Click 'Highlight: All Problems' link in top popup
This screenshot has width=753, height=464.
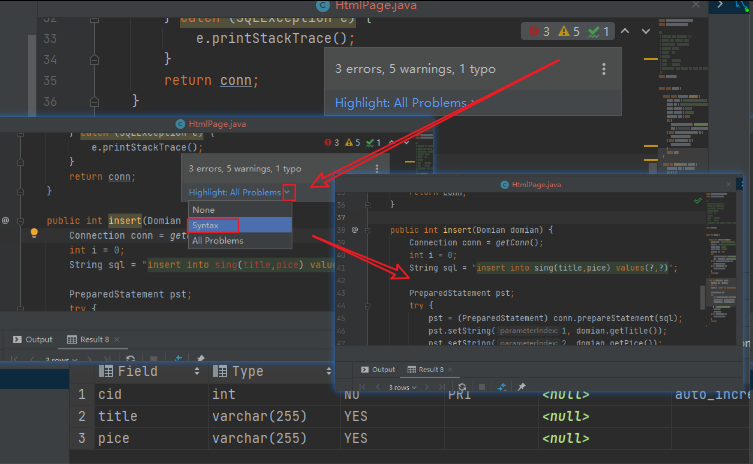401,103
